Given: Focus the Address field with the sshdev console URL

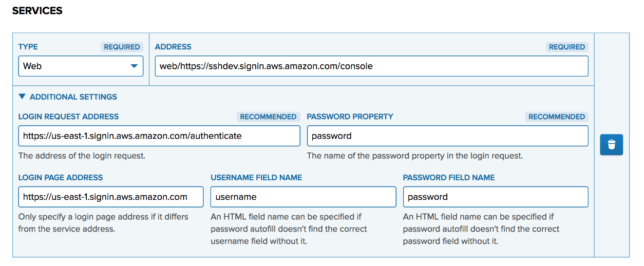Looking at the screenshot, I should 372,66.
